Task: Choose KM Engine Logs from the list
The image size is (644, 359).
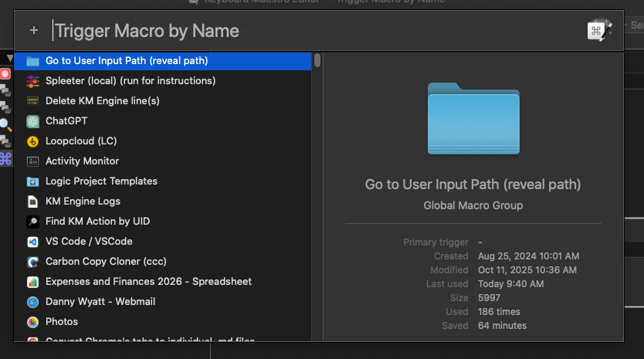Action: coord(83,202)
